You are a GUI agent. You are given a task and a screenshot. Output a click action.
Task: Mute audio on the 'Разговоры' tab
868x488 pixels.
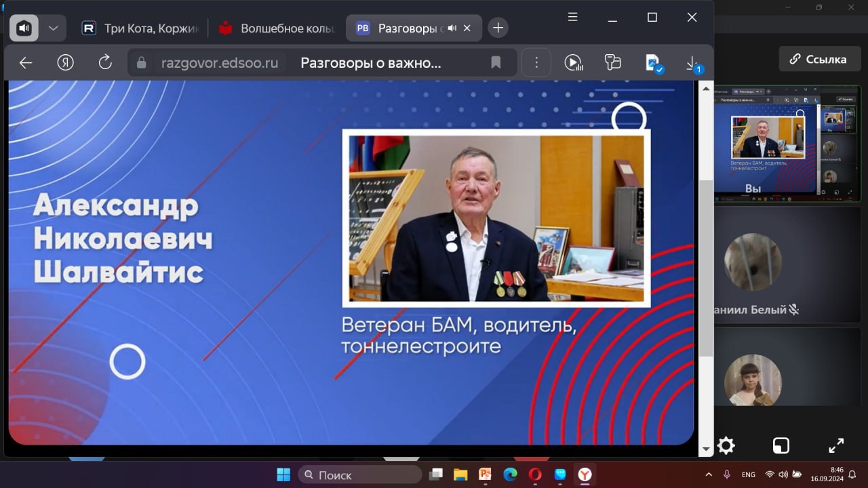point(453,28)
